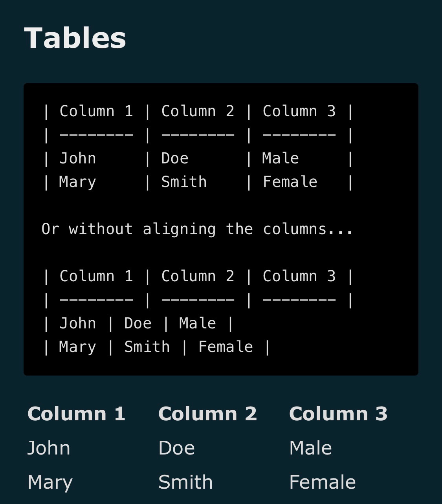The width and height of the screenshot is (442, 504).
Task: Click the aligned "Mary | Smith | Female" code line
Action: (x=198, y=182)
